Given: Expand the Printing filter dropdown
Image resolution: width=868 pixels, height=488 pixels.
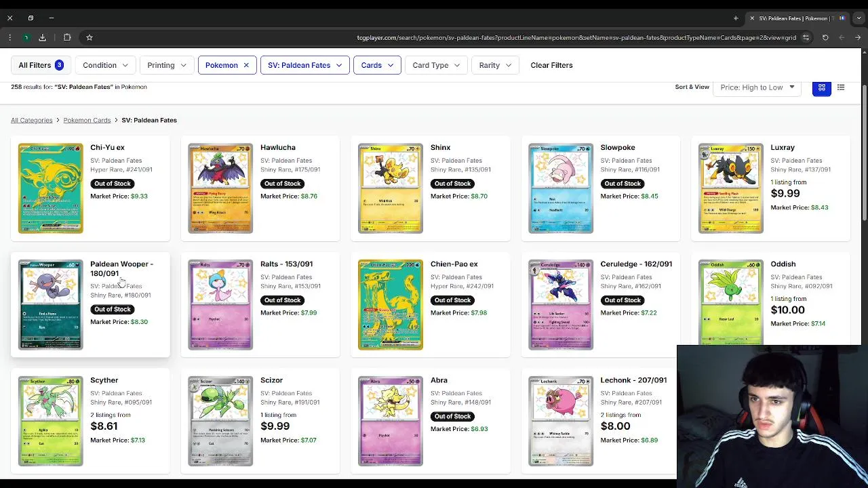Looking at the screenshot, I should click(167, 65).
